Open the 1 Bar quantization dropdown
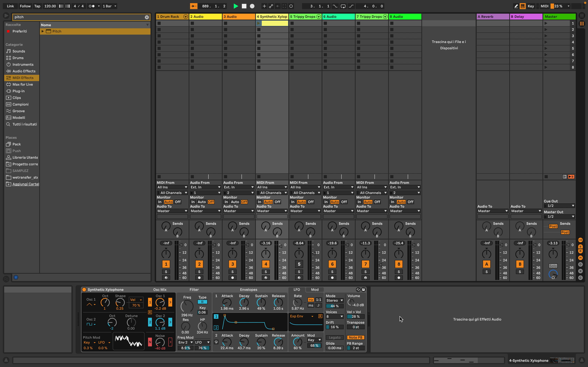The image size is (588, 367). tap(109, 6)
